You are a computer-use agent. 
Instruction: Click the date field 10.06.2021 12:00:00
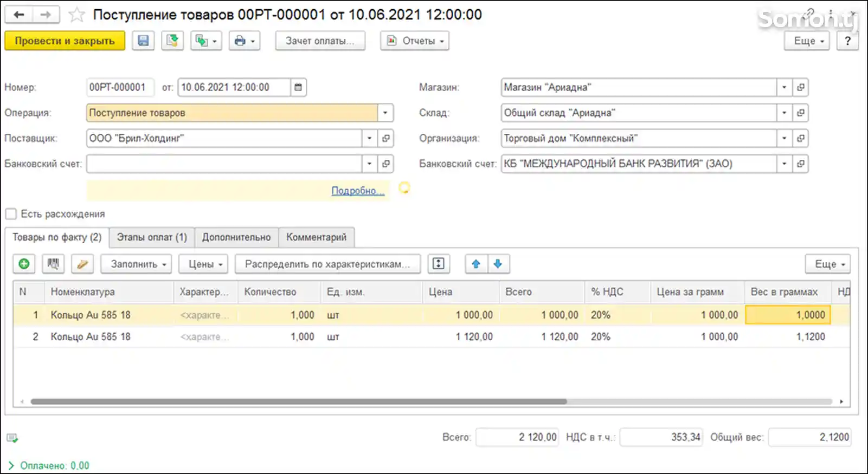point(234,87)
